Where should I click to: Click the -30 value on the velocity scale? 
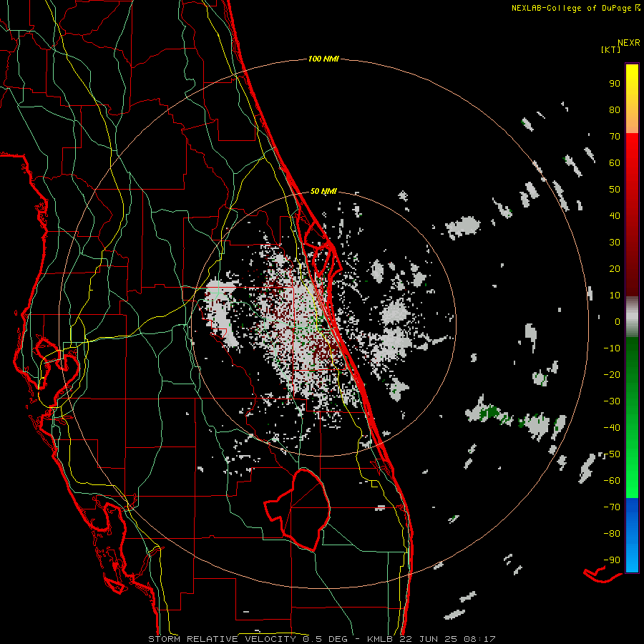tap(612, 401)
